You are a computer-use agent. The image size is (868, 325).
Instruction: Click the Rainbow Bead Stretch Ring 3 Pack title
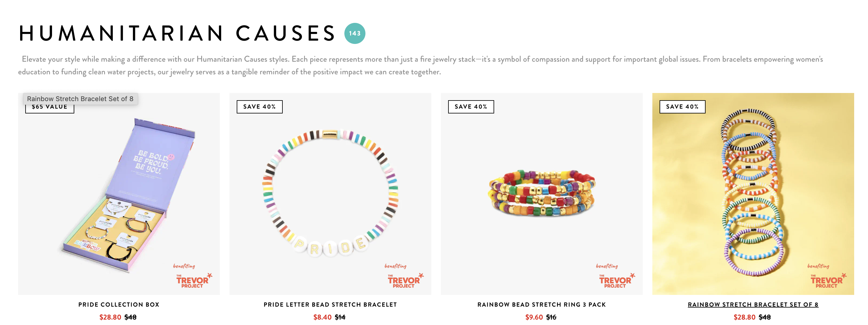coord(541,305)
